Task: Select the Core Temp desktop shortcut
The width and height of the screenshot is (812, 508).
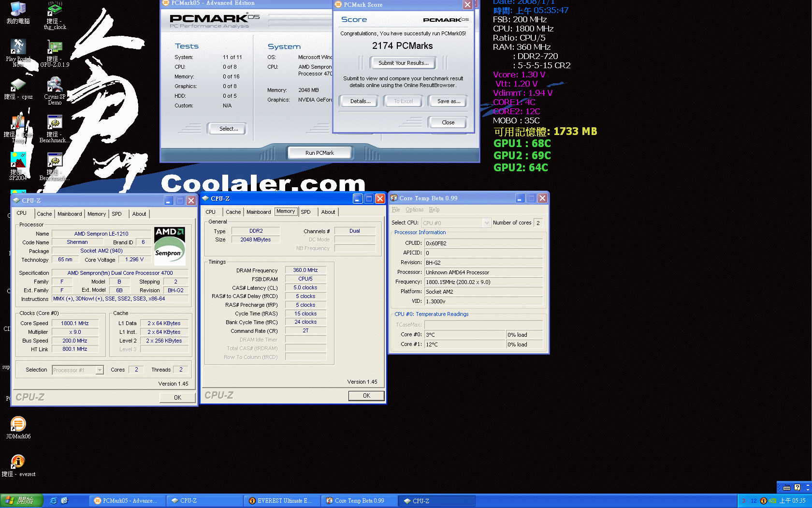Action: coord(18,129)
